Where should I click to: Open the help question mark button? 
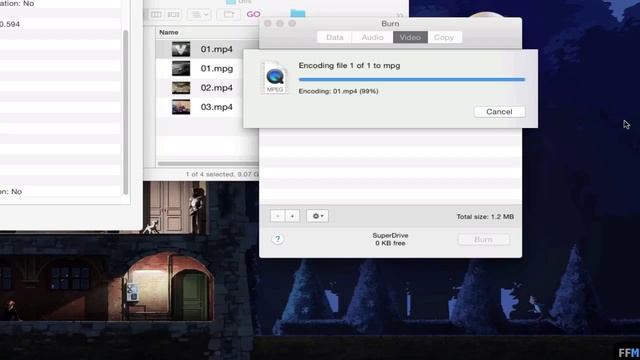[x=278, y=239]
